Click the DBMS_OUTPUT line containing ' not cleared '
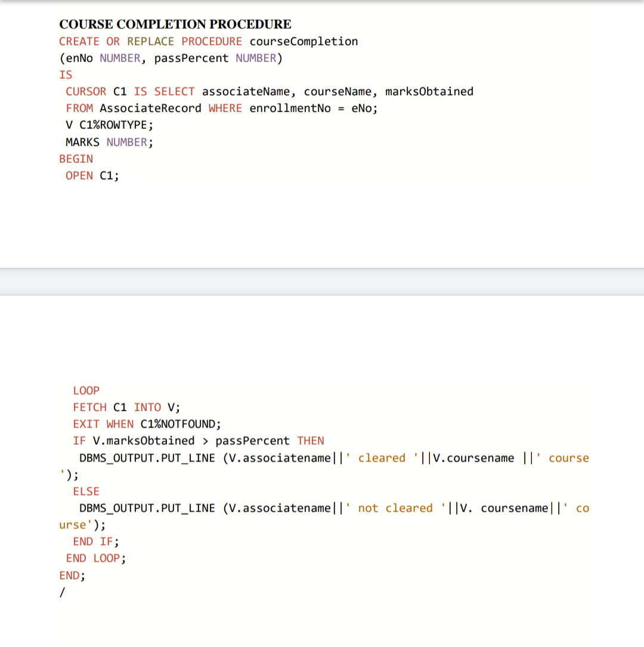Viewport: 644px width, 647px height. [x=334, y=508]
